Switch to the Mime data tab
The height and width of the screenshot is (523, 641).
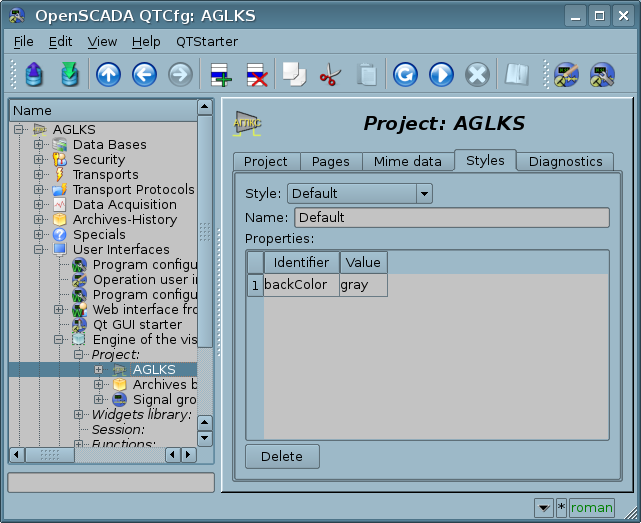pyautogui.click(x=408, y=162)
